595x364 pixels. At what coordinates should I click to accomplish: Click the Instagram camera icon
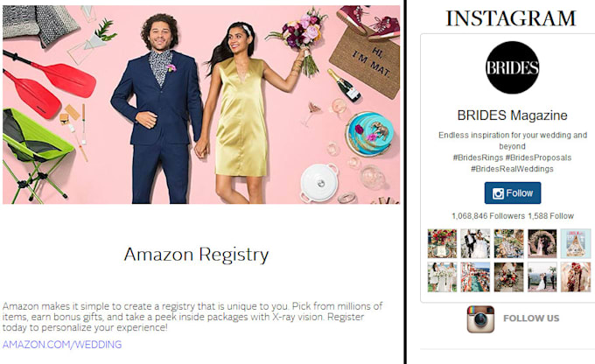pos(480,319)
